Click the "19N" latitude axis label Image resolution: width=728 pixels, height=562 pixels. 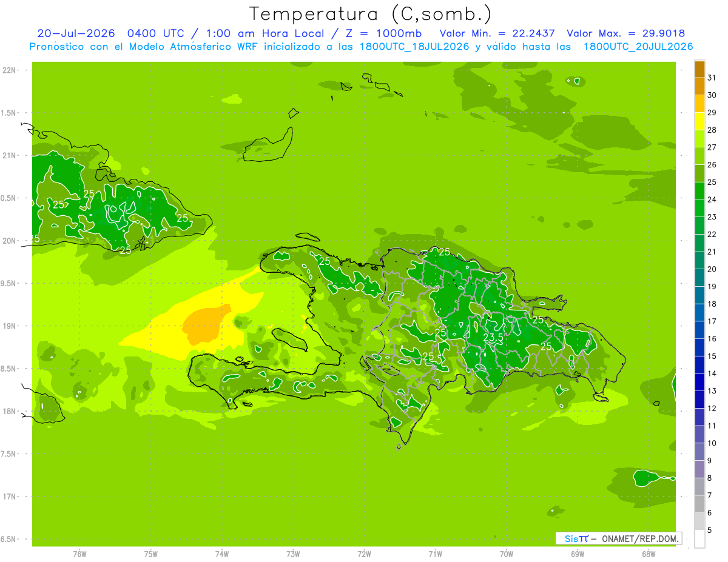[x=10, y=326]
